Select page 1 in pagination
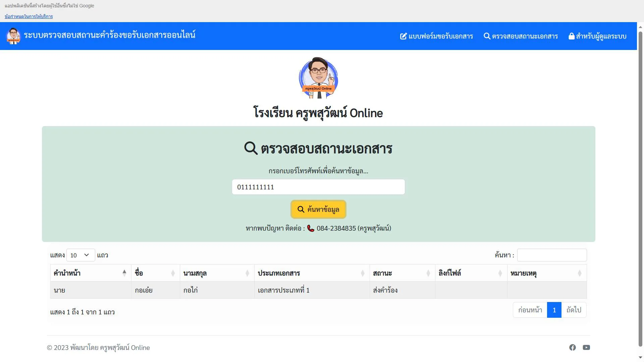 [554, 310]
